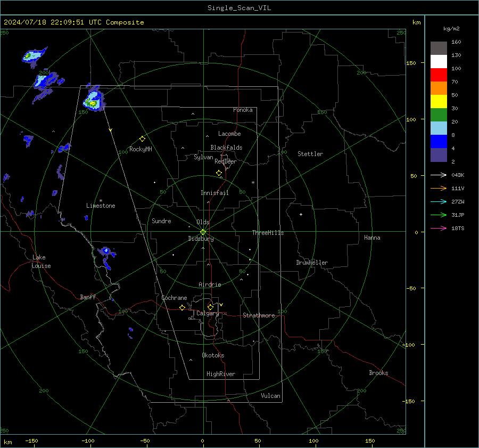Click the Stettler label
The image size is (479, 448).
tap(310, 154)
